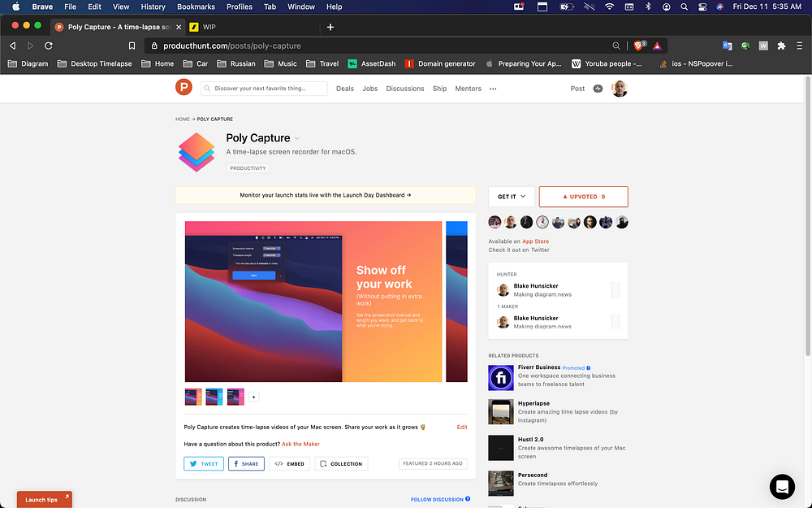Image resolution: width=812 pixels, height=508 pixels.
Task: Switch to the WIP tab
Action: [253, 27]
